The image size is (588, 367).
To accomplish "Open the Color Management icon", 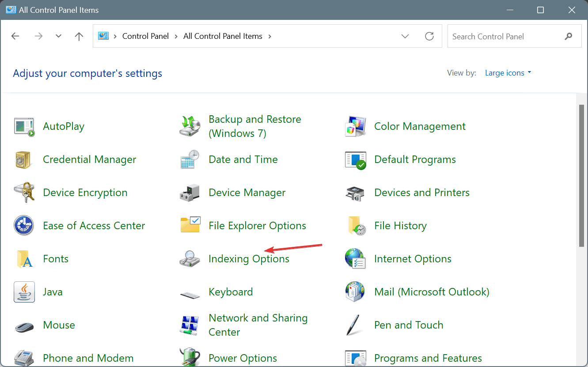I will pyautogui.click(x=356, y=126).
